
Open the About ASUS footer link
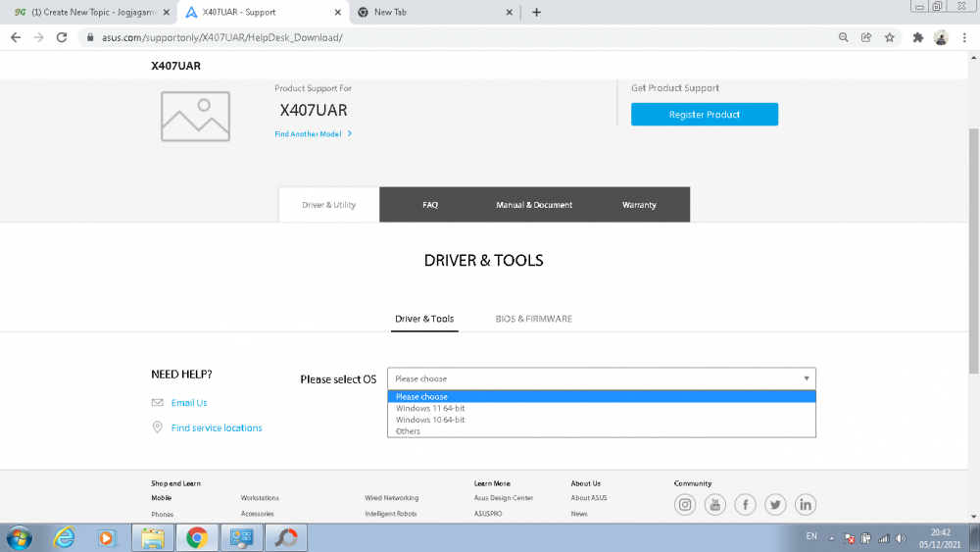589,498
